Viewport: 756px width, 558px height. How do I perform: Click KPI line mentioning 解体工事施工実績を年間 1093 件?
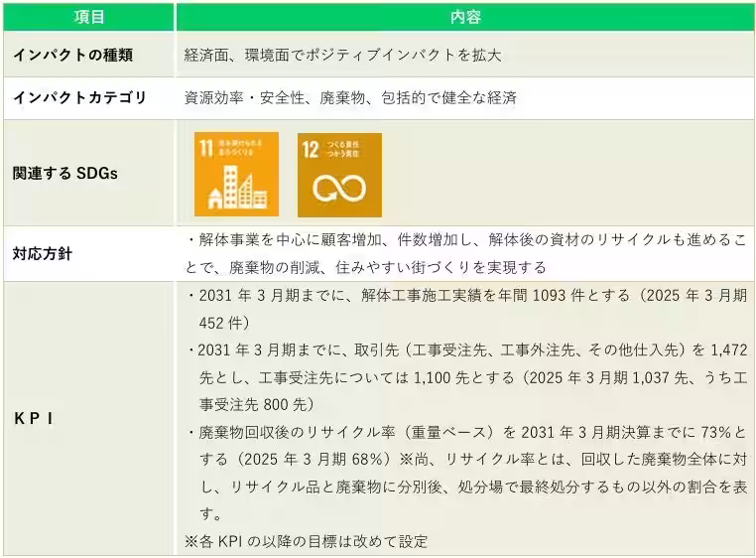coord(466,296)
